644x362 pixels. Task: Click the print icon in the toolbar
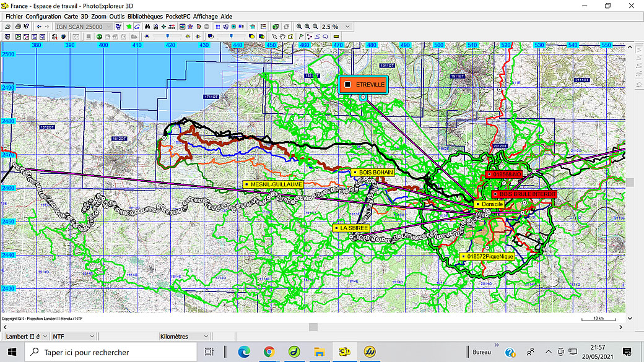point(18,27)
